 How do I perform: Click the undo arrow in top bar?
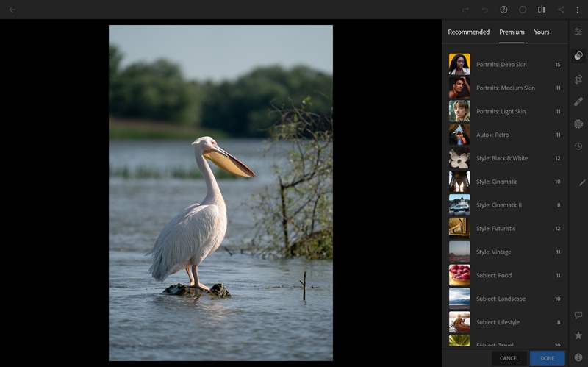[x=485, y=10]
